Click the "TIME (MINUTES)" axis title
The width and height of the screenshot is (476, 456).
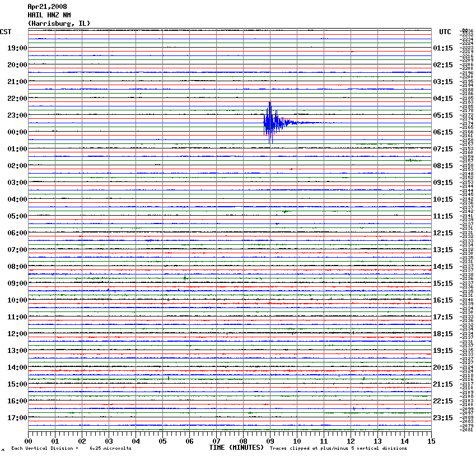click(236, 448)
